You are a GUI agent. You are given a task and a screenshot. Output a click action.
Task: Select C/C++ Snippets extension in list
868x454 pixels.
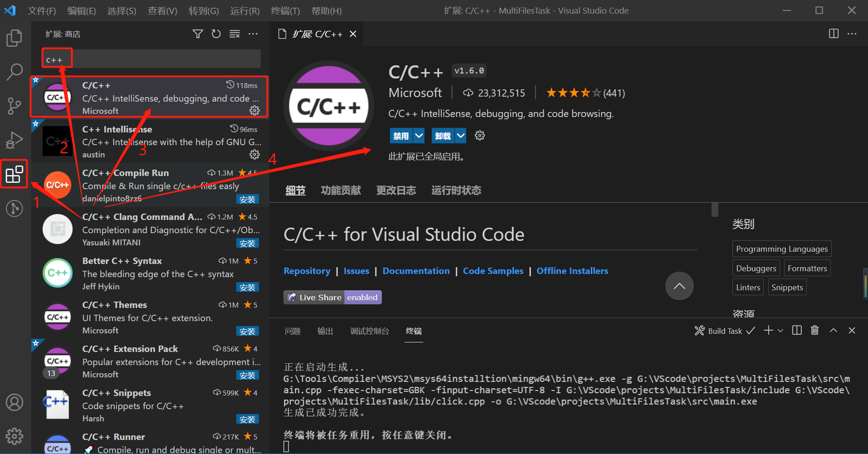click(x=151, y=406)
